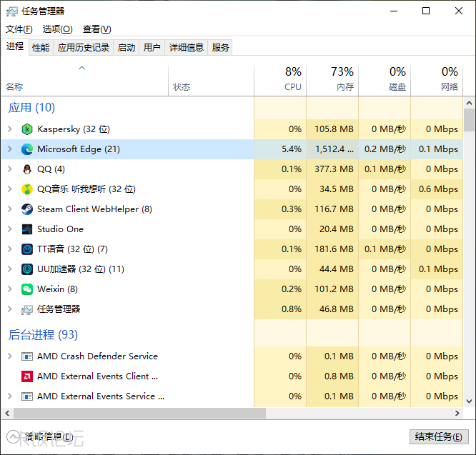
Task: Sort by the 状态 column header
Action: [211, 81]
